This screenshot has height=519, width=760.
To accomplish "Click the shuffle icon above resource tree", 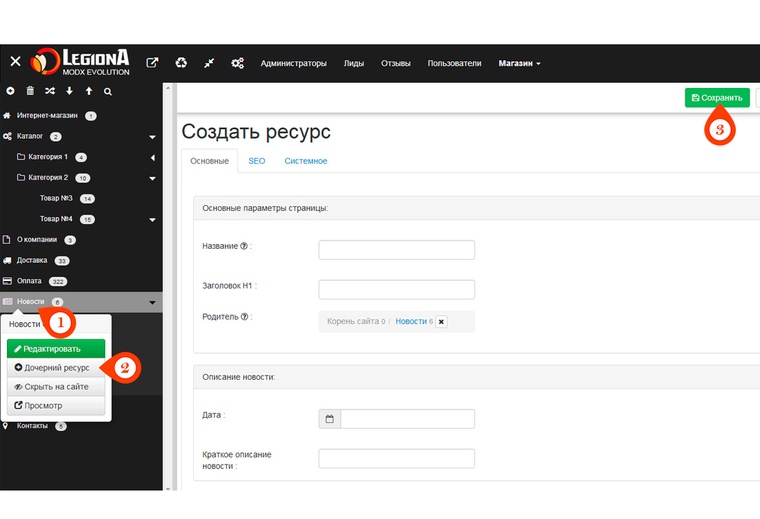I will tap(49, 91).
